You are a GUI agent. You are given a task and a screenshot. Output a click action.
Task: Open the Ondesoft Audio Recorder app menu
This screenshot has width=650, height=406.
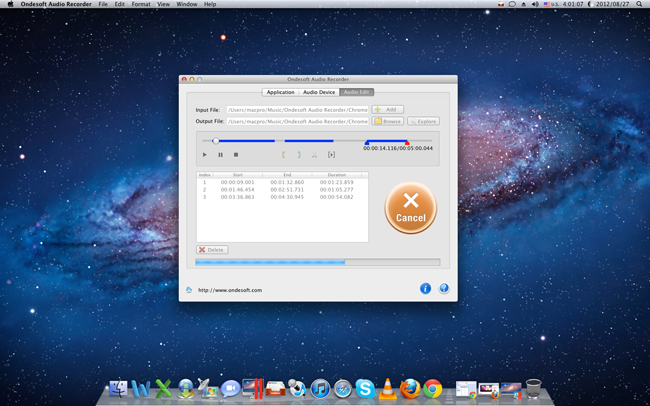click(56, 4)
